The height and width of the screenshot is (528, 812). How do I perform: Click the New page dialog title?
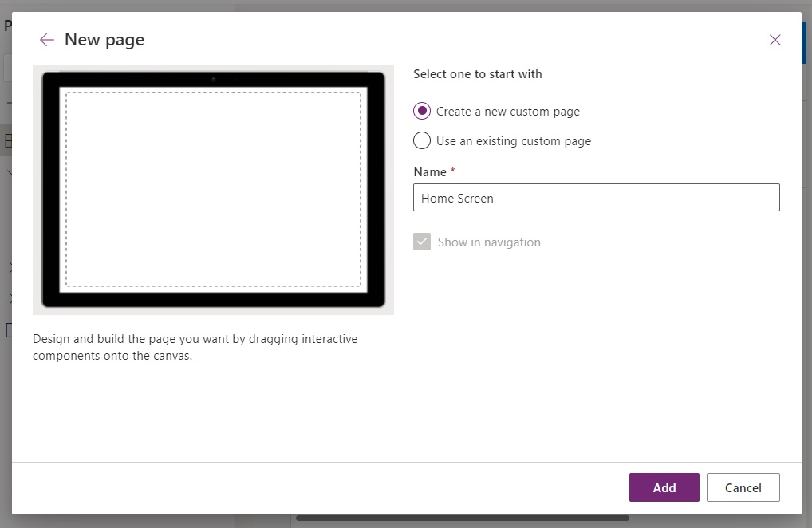coord(104,39)
